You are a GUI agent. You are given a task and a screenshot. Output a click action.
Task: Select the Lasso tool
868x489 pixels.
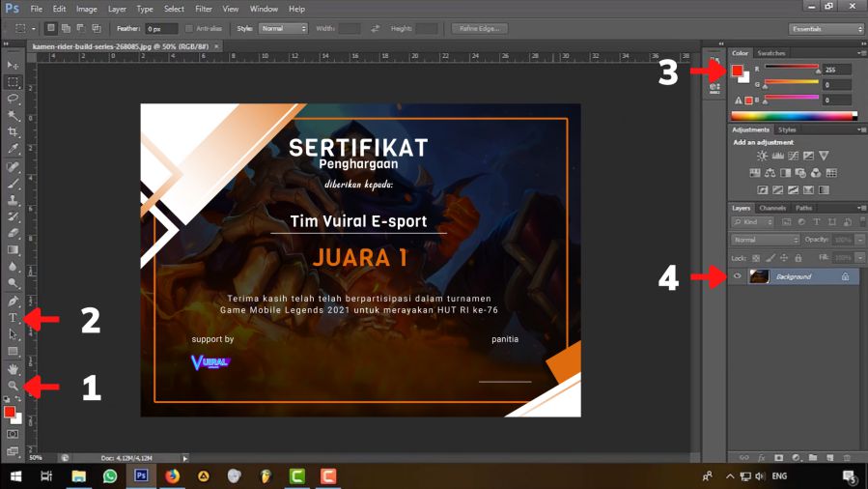click(x=13, y=99)
